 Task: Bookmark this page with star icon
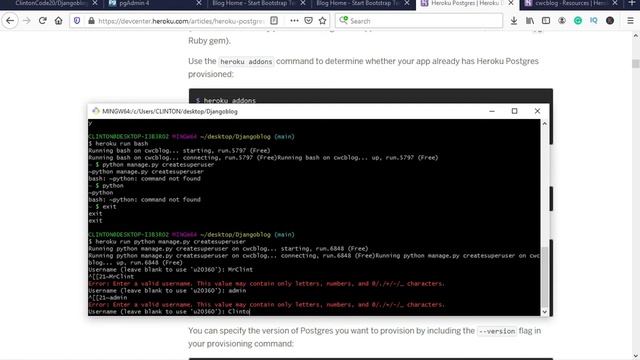tap(322, 20)
